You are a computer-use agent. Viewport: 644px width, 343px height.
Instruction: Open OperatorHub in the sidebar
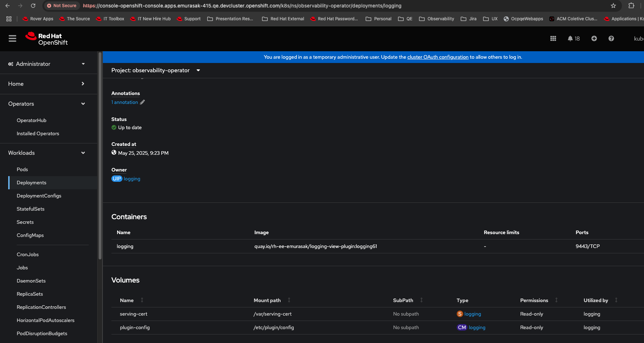(32, 120)
